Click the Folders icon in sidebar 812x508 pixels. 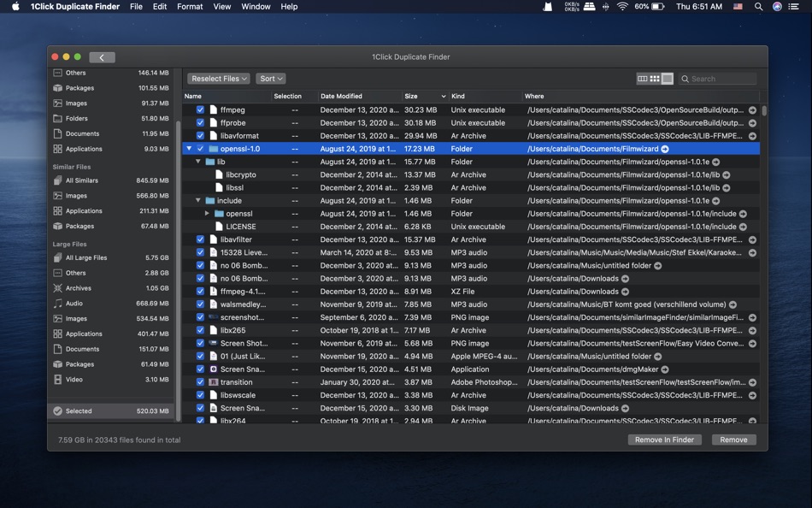(x=57, y=118)
